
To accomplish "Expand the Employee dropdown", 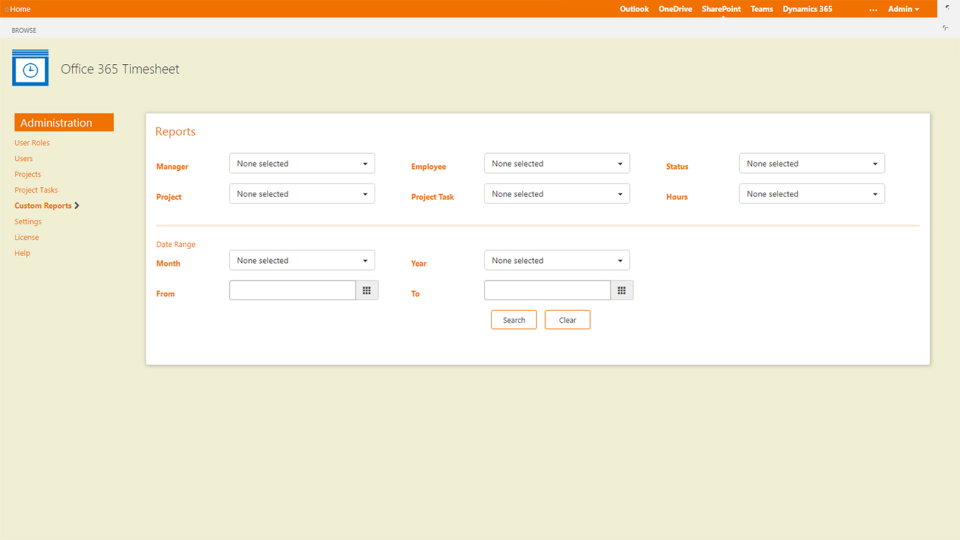I will [557, 163].
